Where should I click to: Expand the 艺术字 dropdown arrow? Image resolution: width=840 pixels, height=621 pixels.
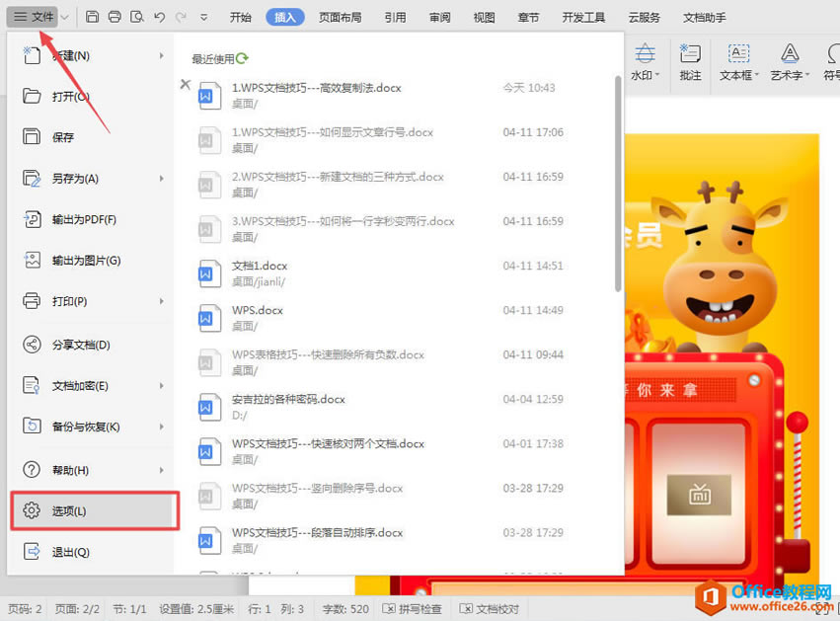(807, 76)
